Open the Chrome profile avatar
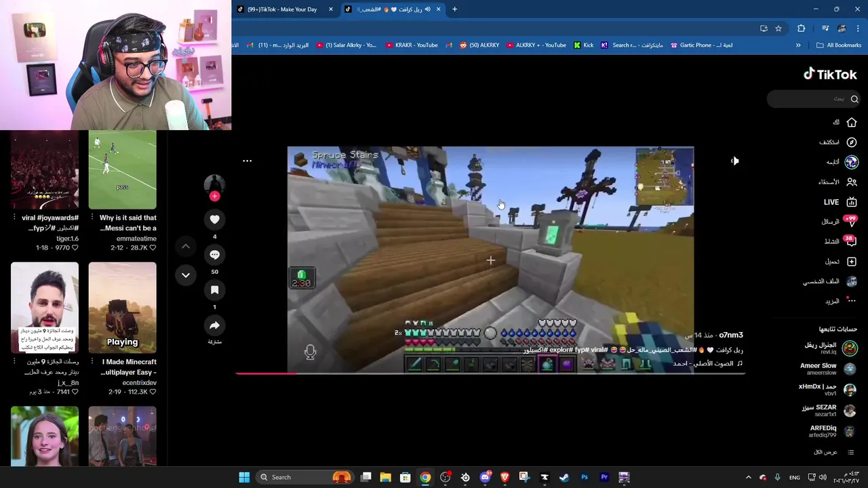This screenshot has width=868, height=488. click(x=842, y=28)
